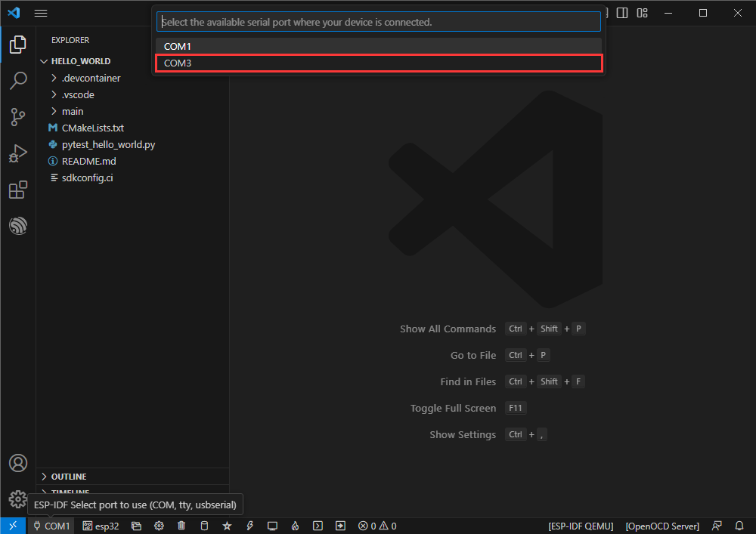Close the VS Code window

point(738,13)
